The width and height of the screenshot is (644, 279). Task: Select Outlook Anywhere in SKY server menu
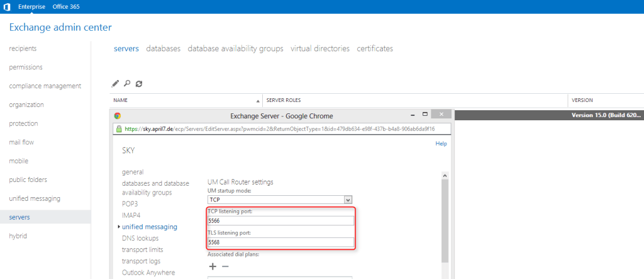pyautogui.click(x=148, y=273)
